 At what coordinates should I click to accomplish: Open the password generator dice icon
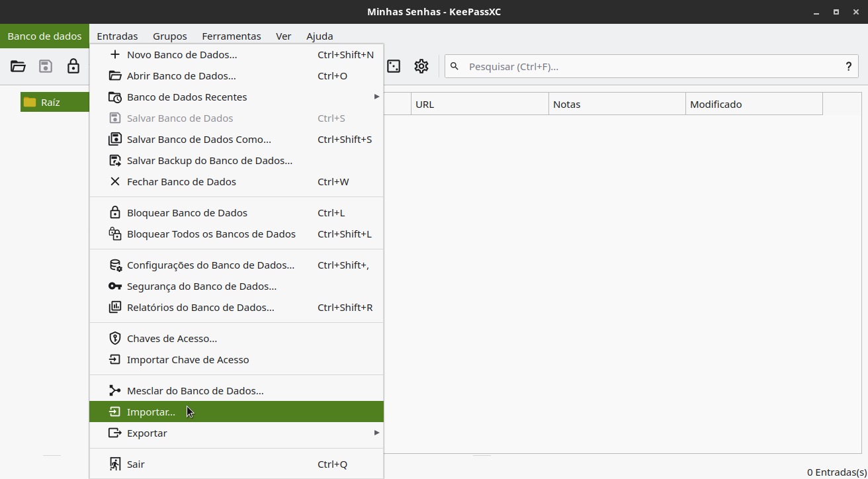click(394, 66)
